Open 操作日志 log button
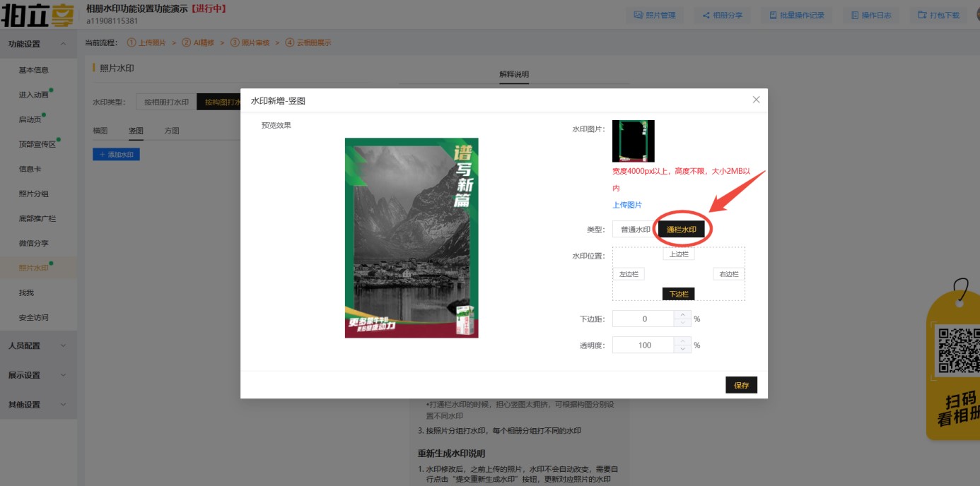The height and width of the screenshot is (486, 980). tap(870, 15)
